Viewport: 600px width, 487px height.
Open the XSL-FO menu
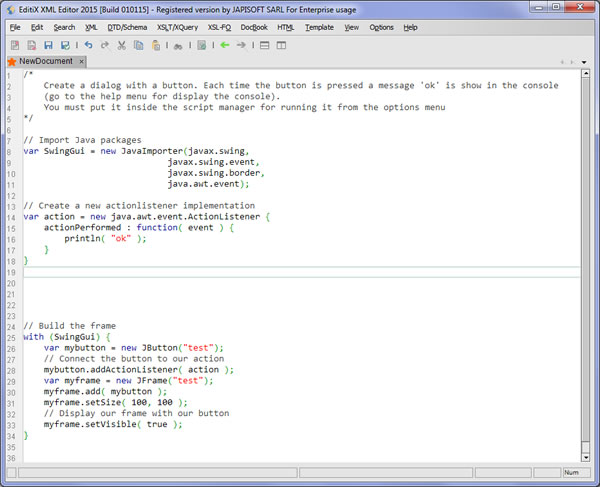[219, 28]
